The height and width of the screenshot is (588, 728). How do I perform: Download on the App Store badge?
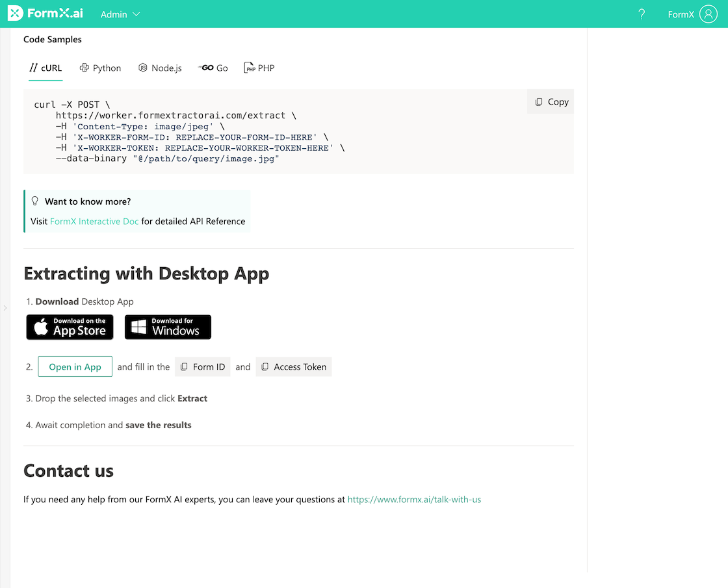[70, 327]
